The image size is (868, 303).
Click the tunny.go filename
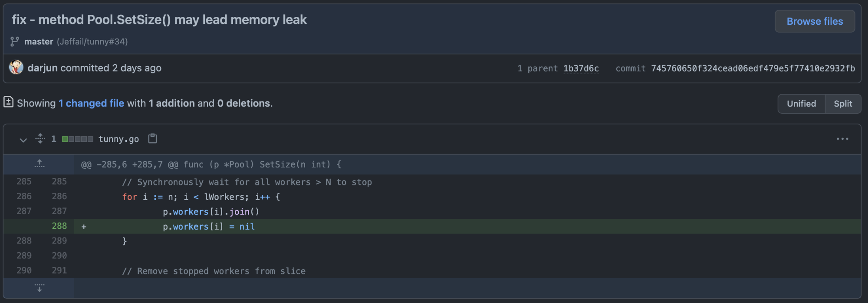pos(118,139)
